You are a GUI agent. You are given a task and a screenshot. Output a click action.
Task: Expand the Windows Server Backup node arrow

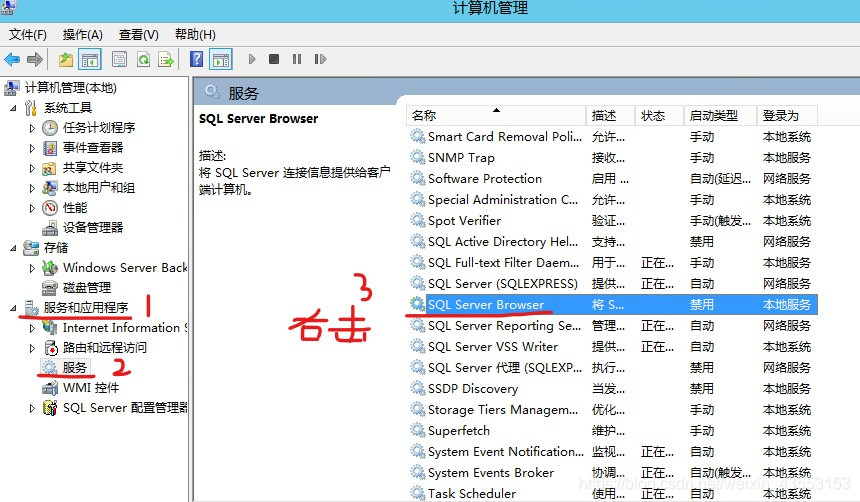click(32, 268)
